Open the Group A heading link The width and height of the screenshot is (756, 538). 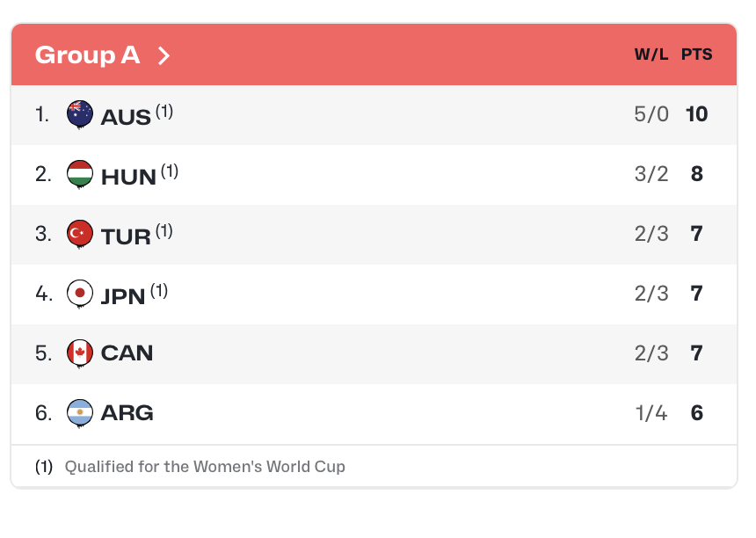[x=87, y=55]
